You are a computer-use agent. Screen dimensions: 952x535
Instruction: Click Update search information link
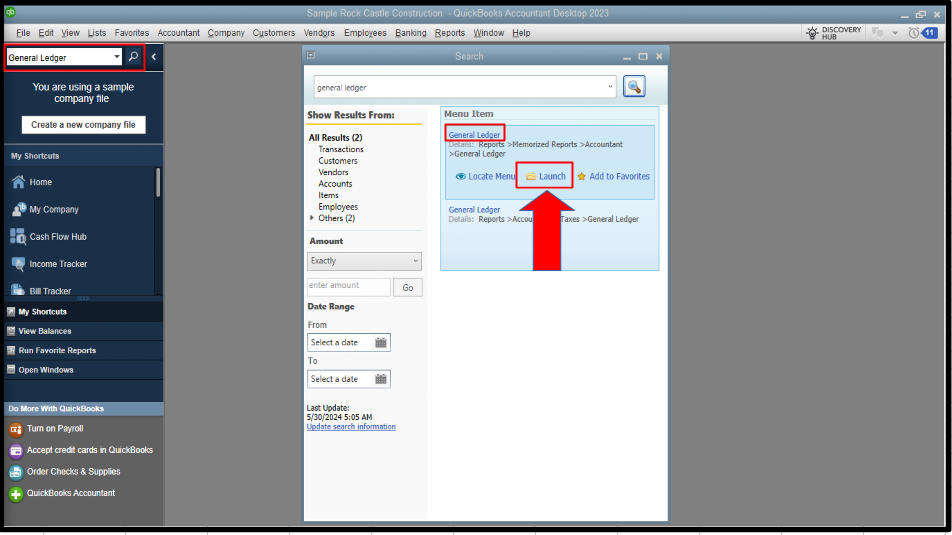coord(351,426)
